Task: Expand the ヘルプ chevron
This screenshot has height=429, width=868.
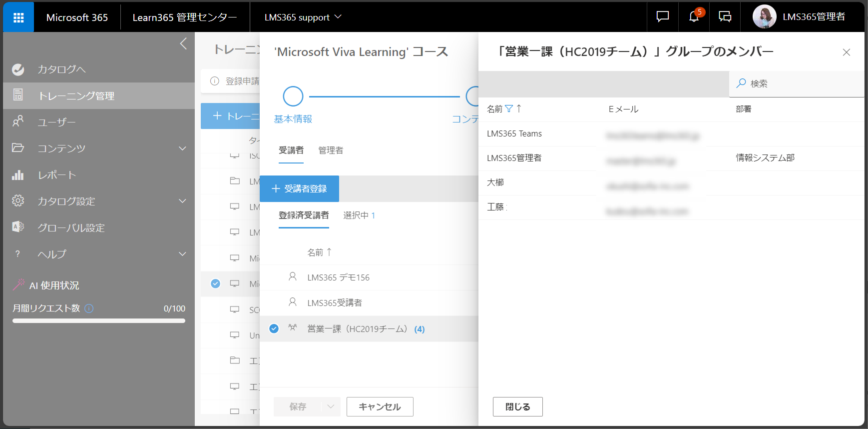Action: click(182, 254)
